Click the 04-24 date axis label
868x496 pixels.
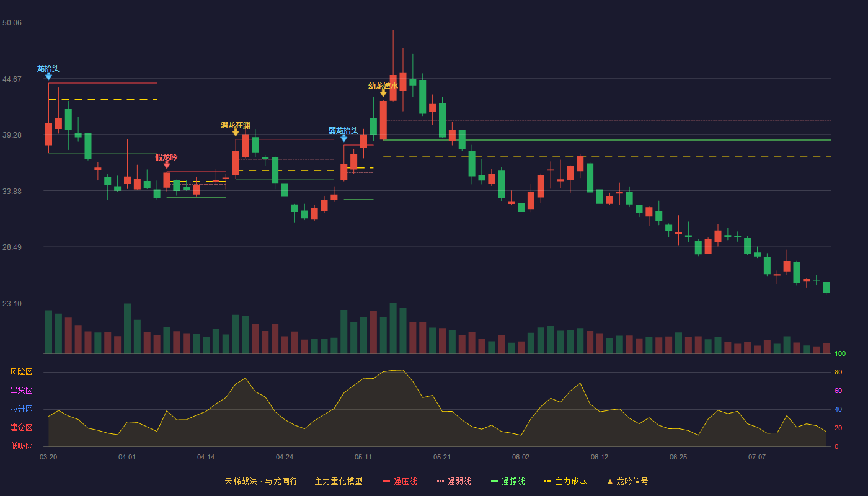(x=285, y=457)
